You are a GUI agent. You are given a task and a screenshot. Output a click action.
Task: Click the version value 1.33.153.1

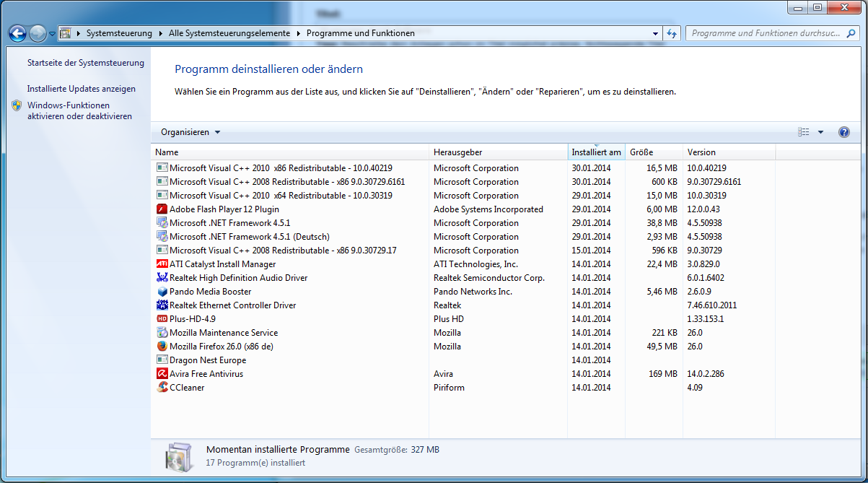click(x=706, y=319)
